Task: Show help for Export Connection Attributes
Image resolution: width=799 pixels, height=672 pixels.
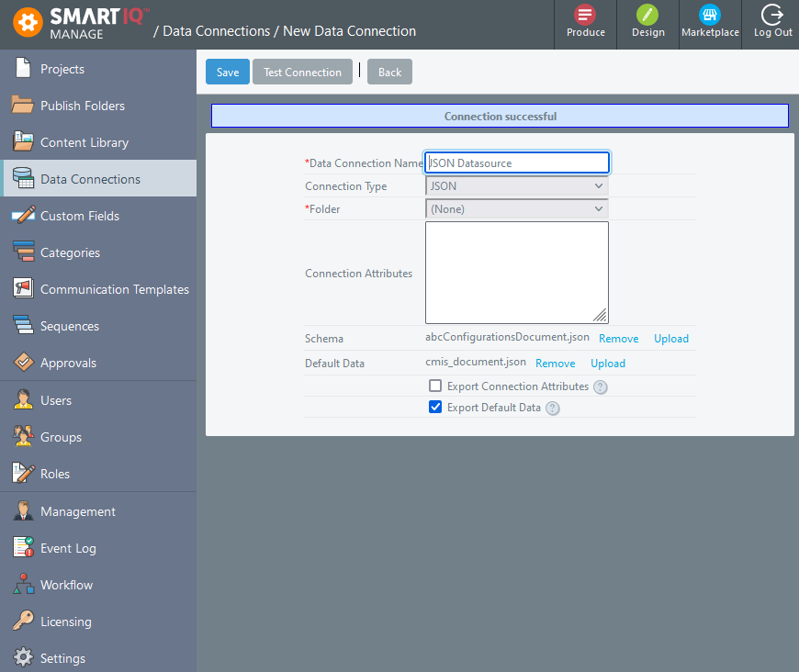Action: click(601, 387)
